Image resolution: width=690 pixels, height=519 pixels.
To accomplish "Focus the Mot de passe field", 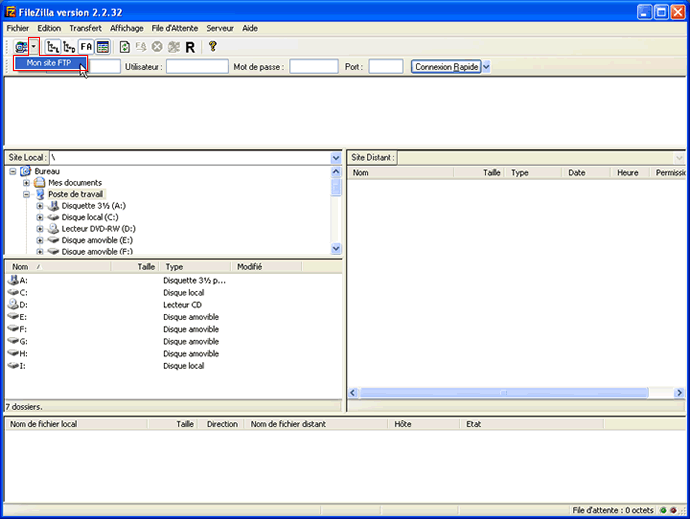I will point(314,66).
